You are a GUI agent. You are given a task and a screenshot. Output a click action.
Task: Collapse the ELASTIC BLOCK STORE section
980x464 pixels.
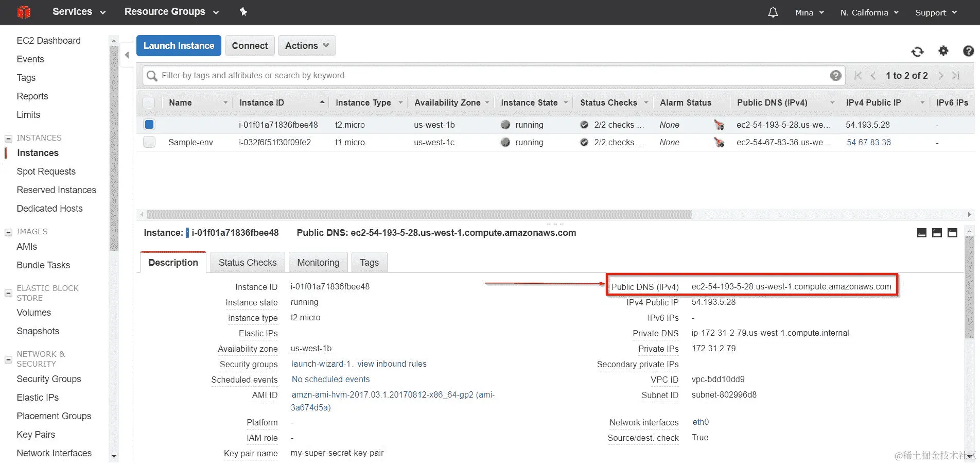pyautogui.click(x=8, y=293)
